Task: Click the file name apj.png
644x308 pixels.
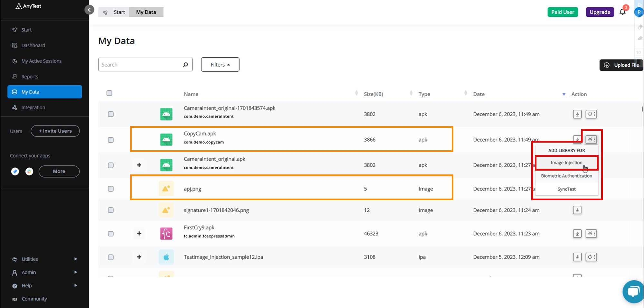Action: click(192, 189)
